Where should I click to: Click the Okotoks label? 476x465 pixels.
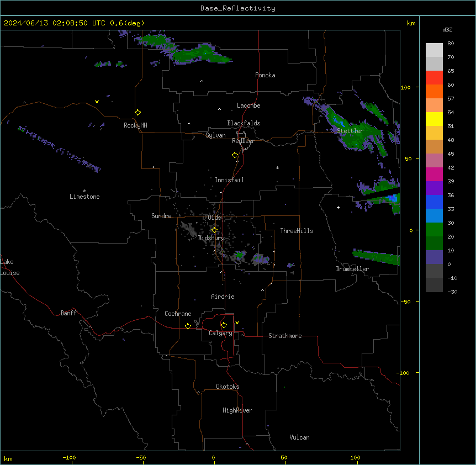coord(228,387)
